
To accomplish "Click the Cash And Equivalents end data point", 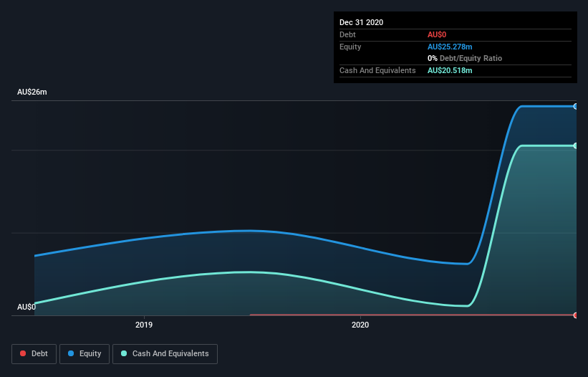I will point(575,145).
